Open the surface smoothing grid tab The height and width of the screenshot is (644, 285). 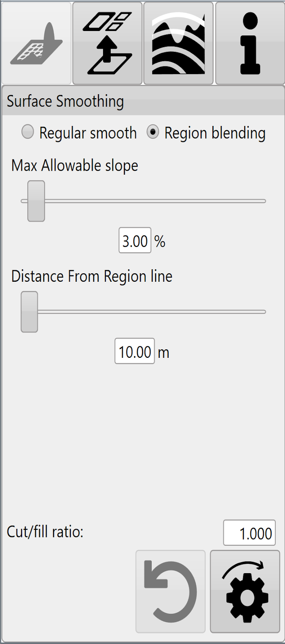pyautogui.click(x=37, y=43)
